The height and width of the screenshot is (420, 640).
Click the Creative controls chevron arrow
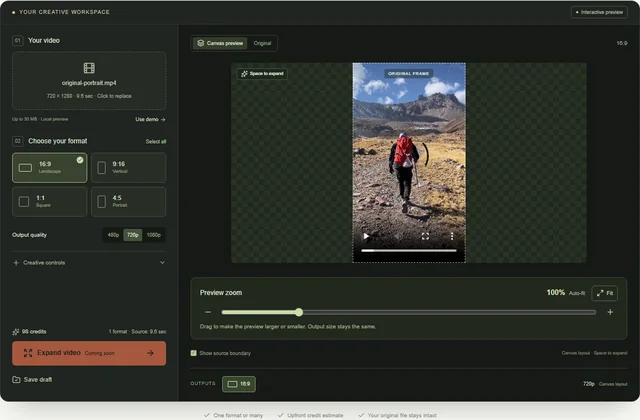coord(162,262)
